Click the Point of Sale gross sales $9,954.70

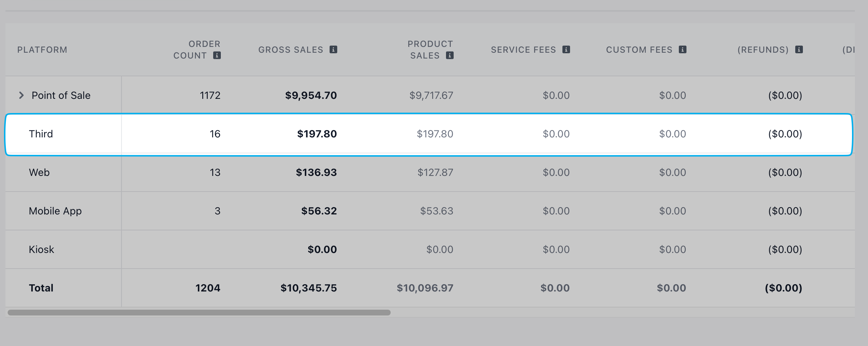point(311,95)
